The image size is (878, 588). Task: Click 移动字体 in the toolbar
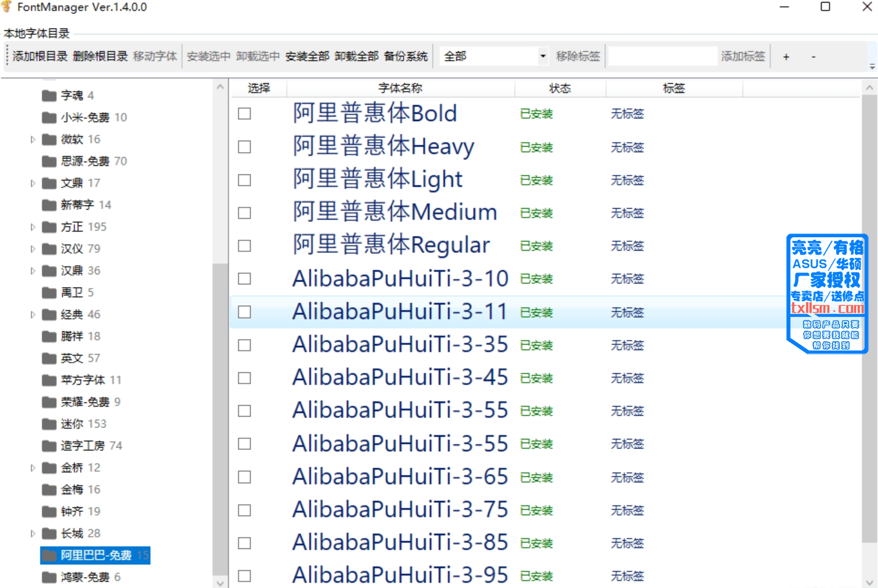[155, 57]
